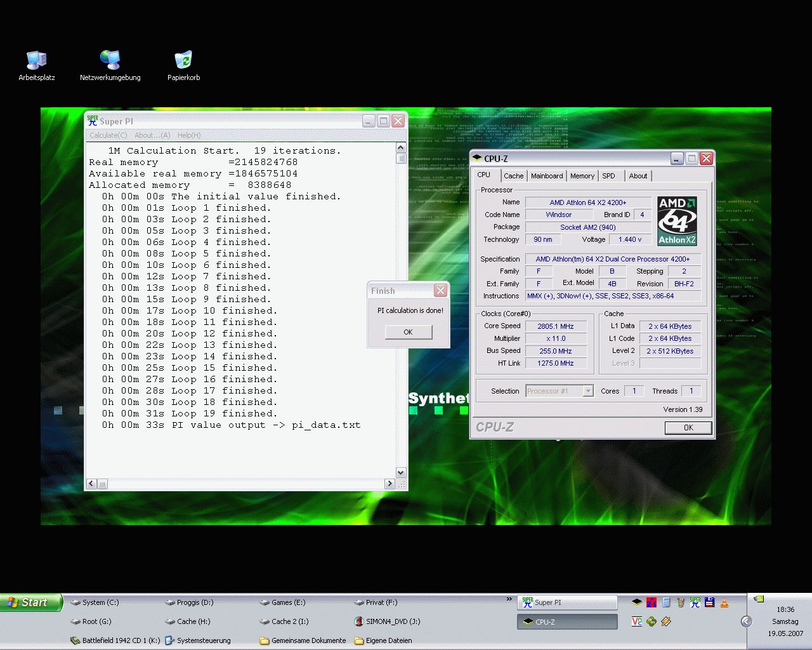Click Super PI vertical scrollbar down arrow
Screen dimensions: 812x650
pyautogui.click(x=400, y=472)
